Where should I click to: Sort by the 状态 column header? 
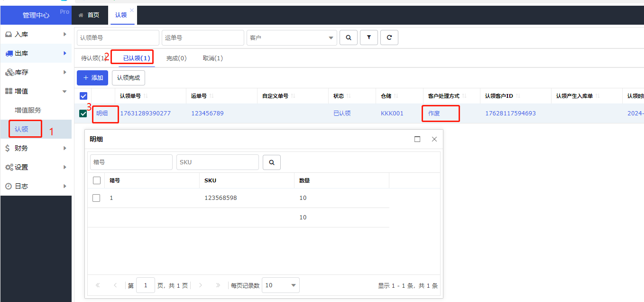point(339,96)
